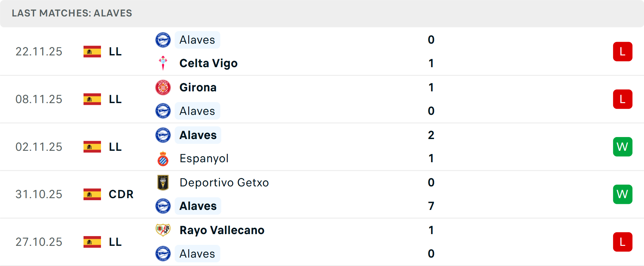
Task: Open the Celta Vigo team link
Action: (x=208, y=63)
